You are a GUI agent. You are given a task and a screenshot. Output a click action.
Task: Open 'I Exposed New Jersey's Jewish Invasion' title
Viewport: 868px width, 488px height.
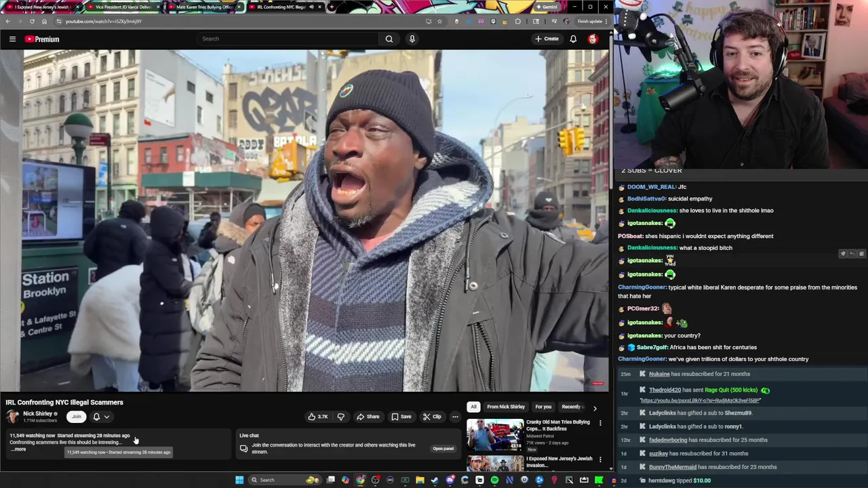click(x=559, y=462)
